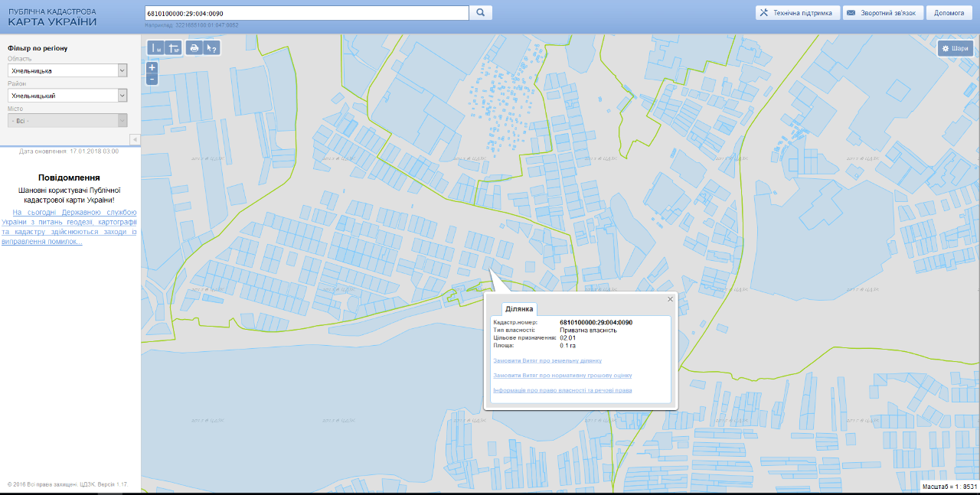The width and height of the screenshot is (980, 495).
Task: Zoom out with the minus button
Action: point(152,79)
